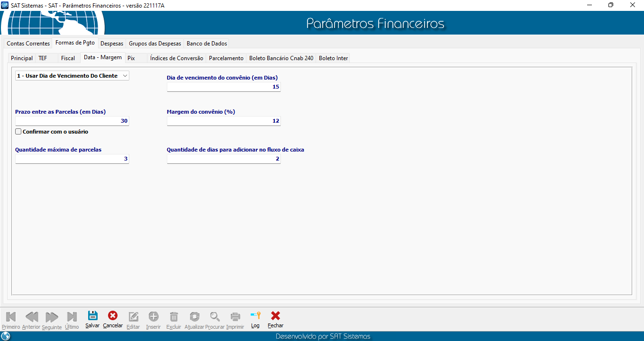Click the Excluir trash icon
The width and height of the screenshot is (644, 341).
[174, 317]
